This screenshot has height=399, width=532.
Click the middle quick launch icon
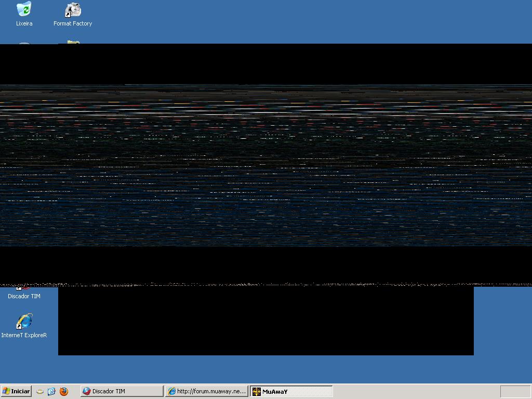[51, 391]
